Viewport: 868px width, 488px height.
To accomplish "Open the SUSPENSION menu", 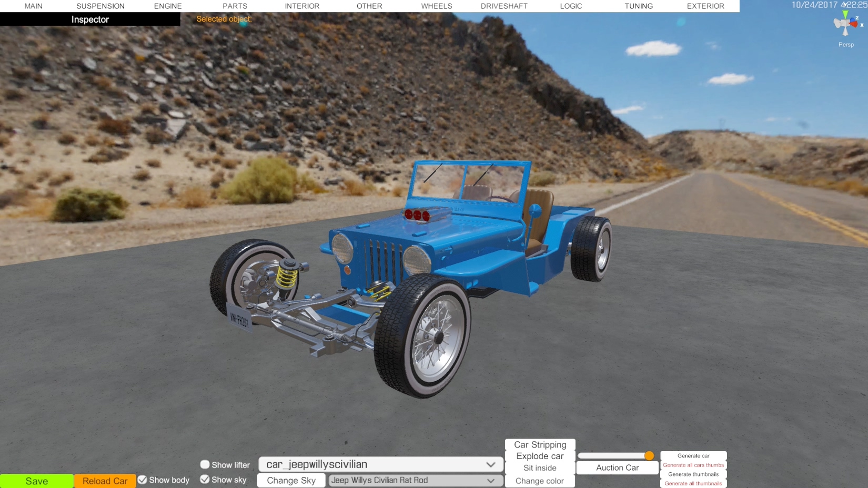I will 100,6.
